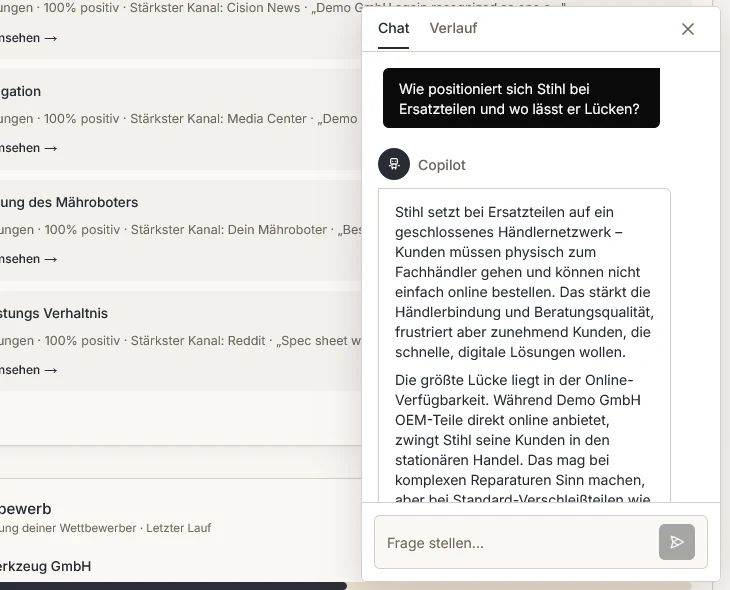Switch to the Verlauf tab
The image size is (730, 590).
point(453,28)
